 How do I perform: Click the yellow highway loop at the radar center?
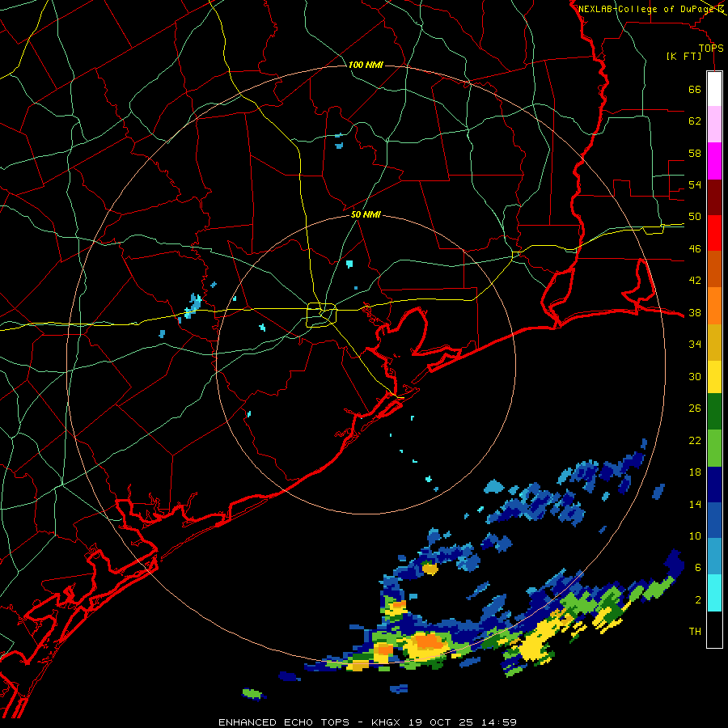coord(322,315)
